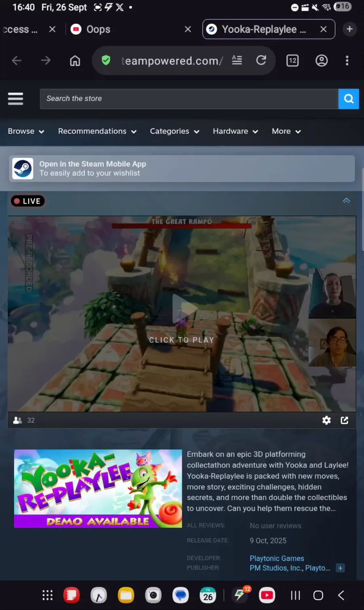Switch to the partially visible 'ccess' tab
This screenshot has width=364, height=610.
[x=20, y=29]
